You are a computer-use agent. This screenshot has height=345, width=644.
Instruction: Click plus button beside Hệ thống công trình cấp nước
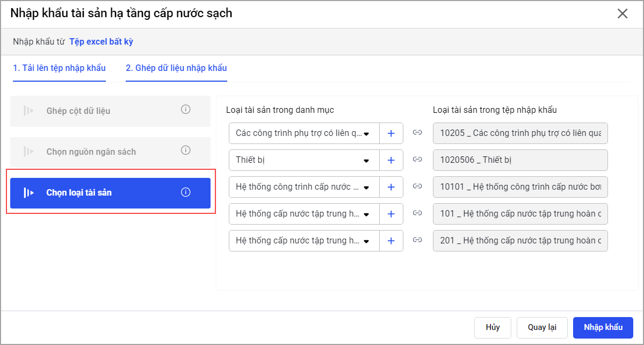[391, 187]
